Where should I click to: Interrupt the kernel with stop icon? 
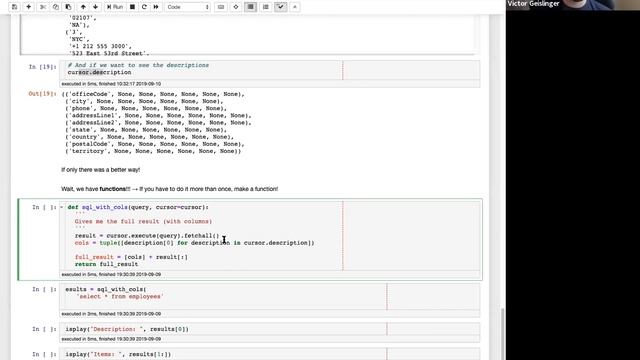point(132,7)
